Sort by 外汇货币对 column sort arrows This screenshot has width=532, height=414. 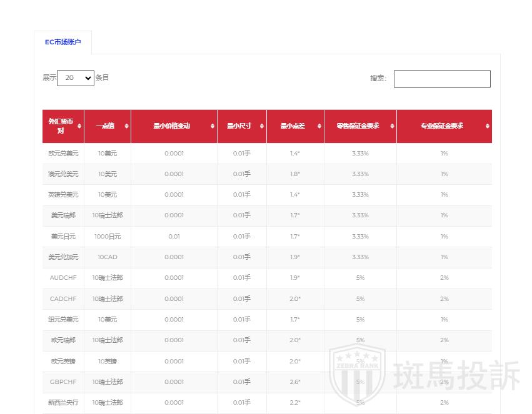[x=79, y=126]
